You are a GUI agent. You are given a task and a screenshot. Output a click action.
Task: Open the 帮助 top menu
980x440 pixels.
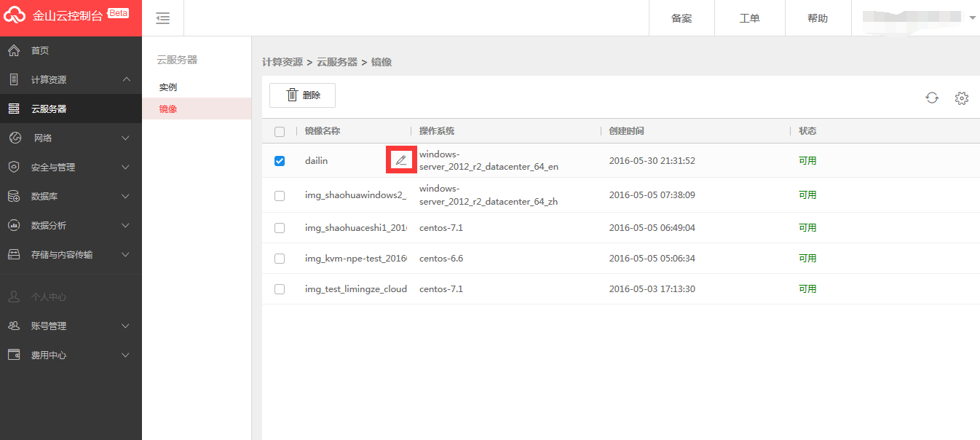(818, 18)
